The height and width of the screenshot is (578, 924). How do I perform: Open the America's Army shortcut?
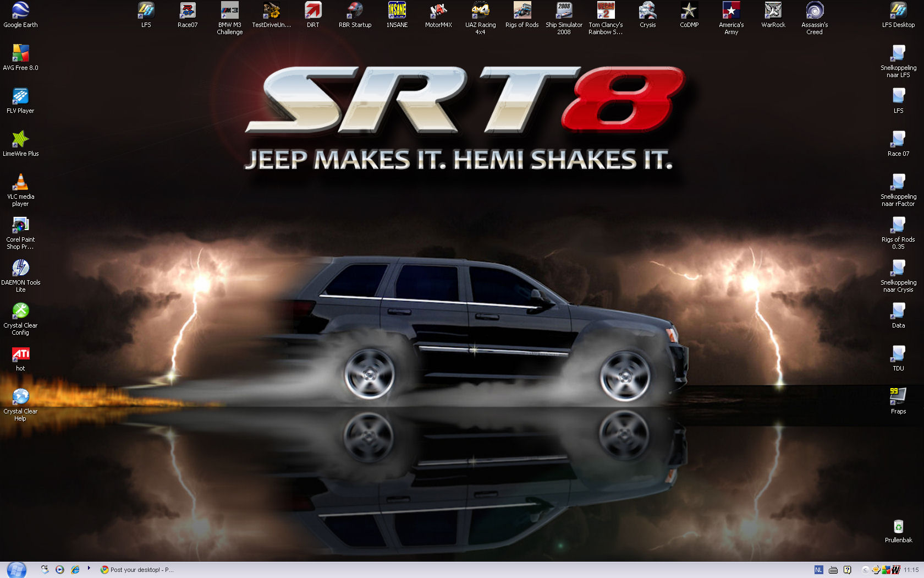pos(731,19)
